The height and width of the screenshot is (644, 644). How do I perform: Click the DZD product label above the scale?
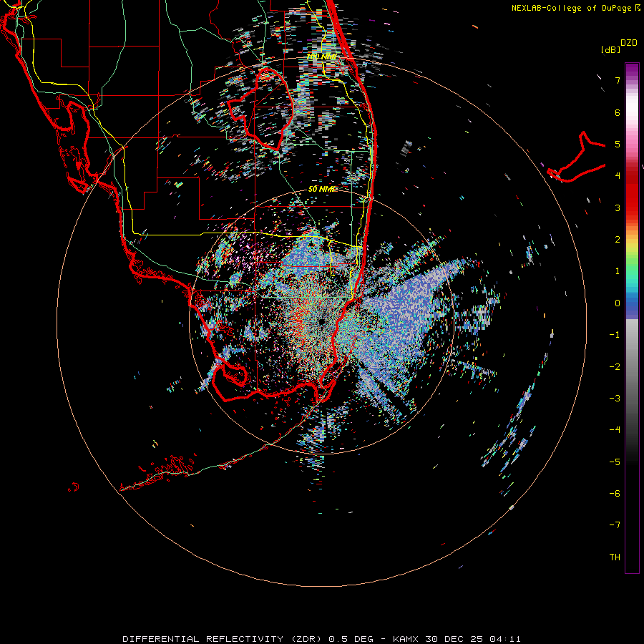(x=629, y=43)
